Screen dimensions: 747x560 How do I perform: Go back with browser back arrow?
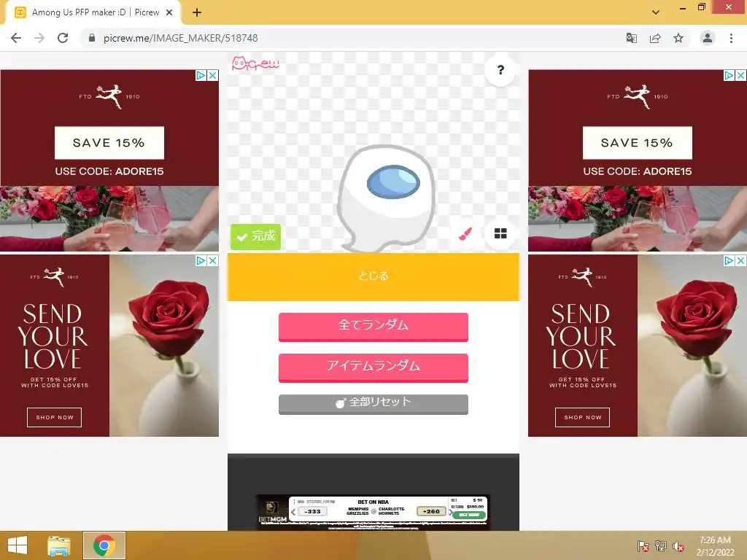[x=16, y=38]
